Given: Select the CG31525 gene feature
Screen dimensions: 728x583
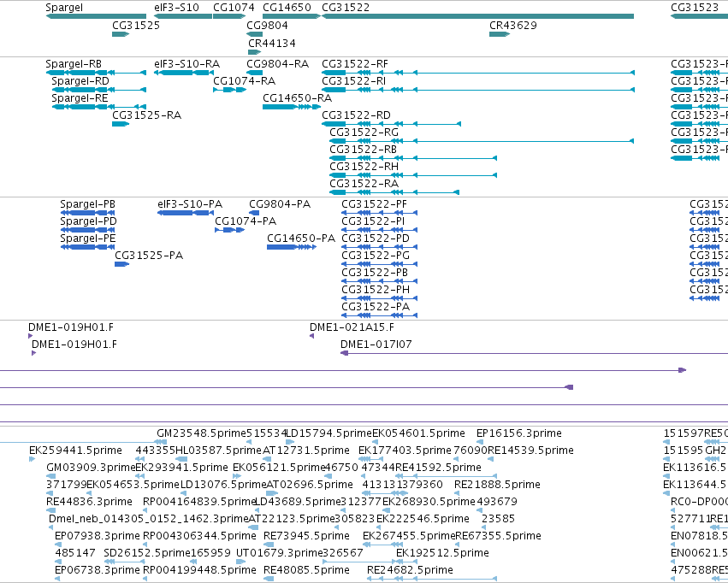Looking at the screenshot, I should 121,34.
